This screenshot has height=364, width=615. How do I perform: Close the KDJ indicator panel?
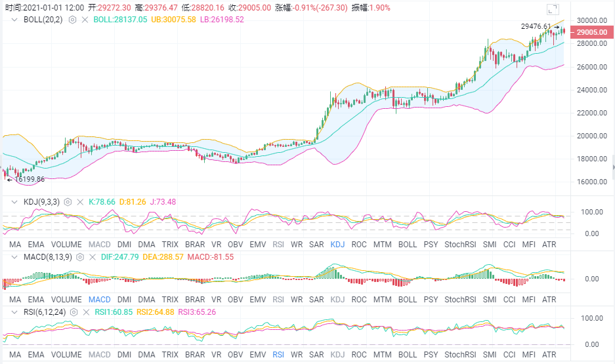point(80,202)
